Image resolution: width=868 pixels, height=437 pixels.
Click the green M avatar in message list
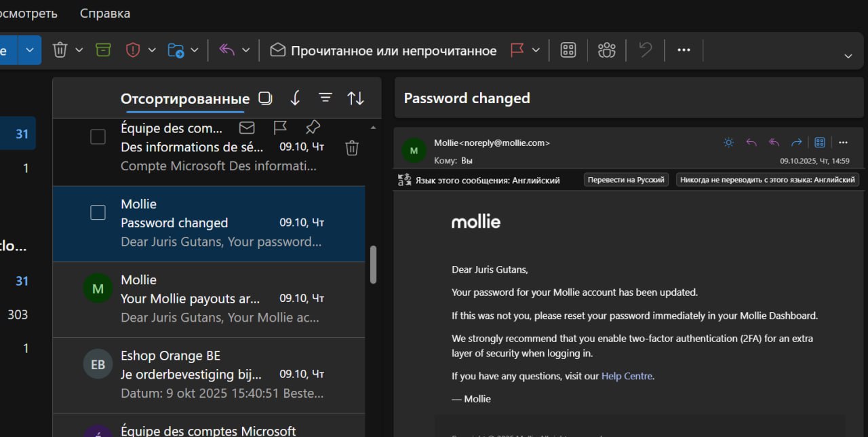[x=98, y=289]
